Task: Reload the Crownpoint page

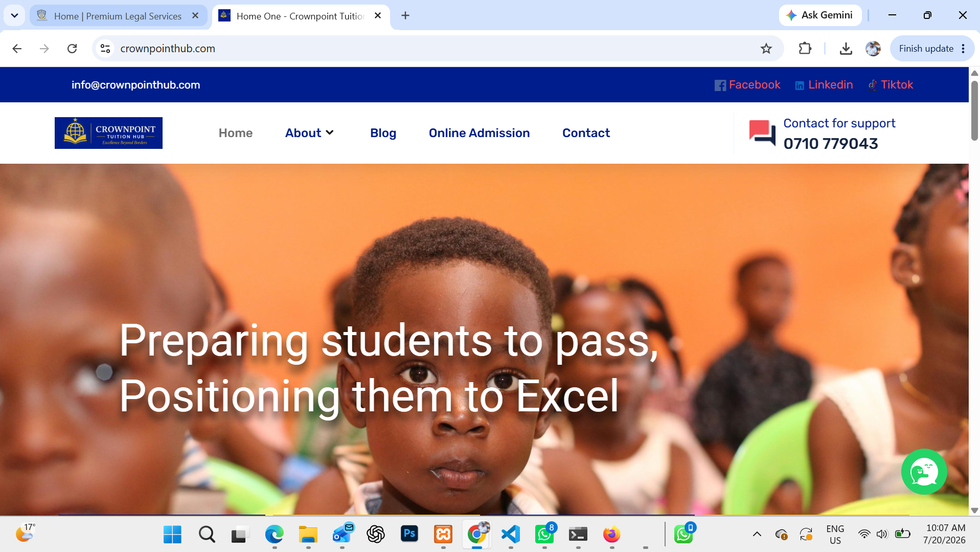Action: 72,49
